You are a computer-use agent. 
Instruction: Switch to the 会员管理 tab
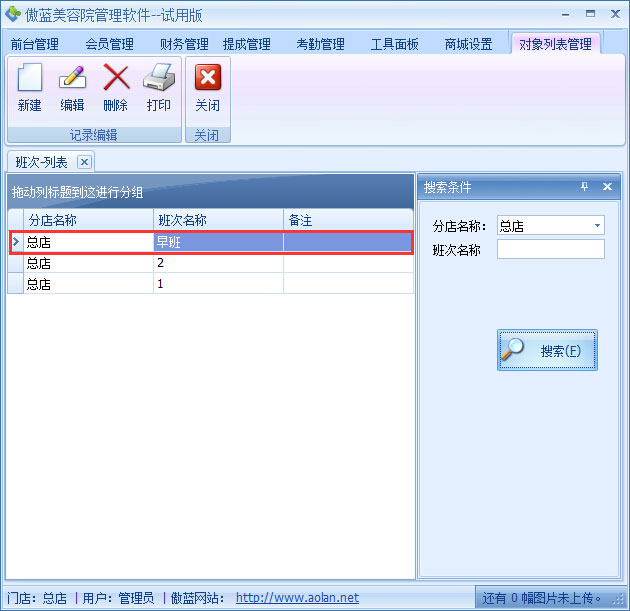[109, 44]
